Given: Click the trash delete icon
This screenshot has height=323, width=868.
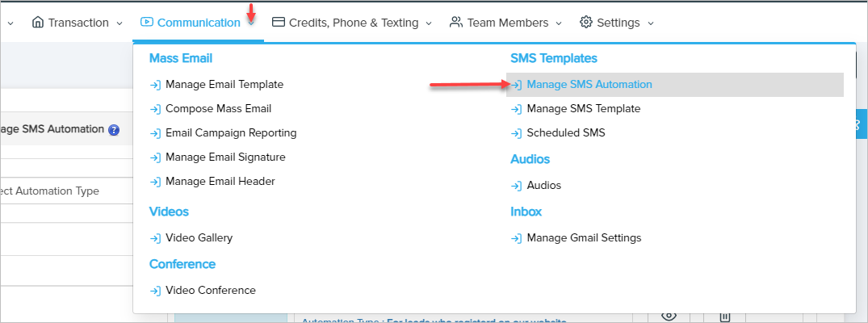Looking at the screenshot, I should click(725, 316).
